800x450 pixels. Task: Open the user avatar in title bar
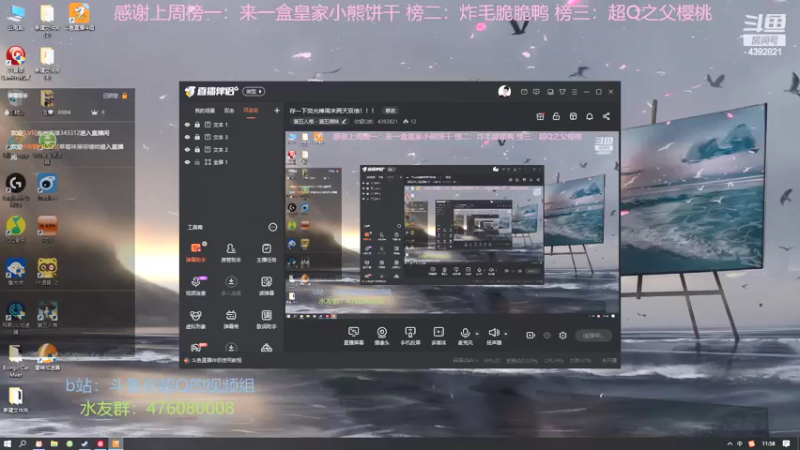pyautogui.click(x=504, y=91)
